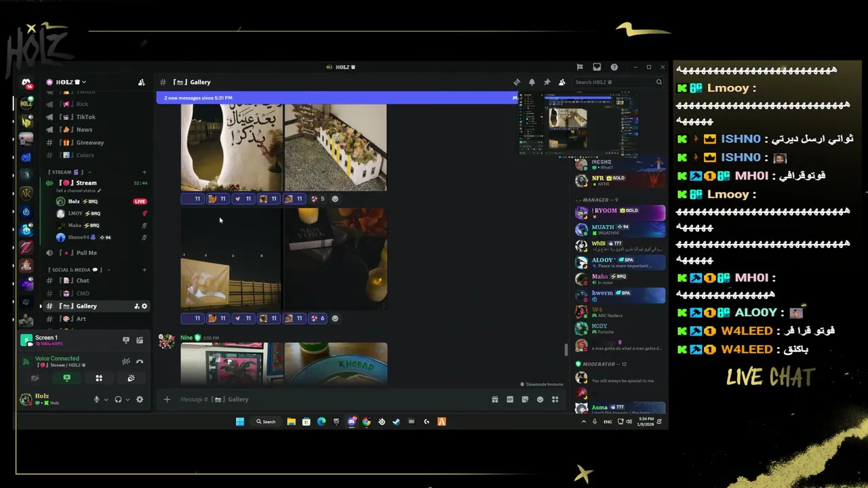The image size is (868, 488).
Task: Toggle the flower reaction showing 6
Action: pyautogui.click(x=317, y=318)
